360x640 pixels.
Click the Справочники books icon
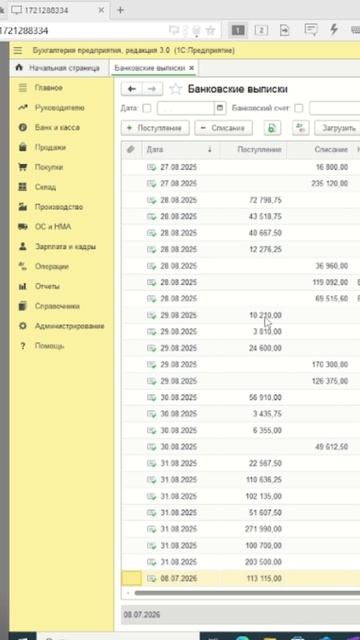click(23, 306)
